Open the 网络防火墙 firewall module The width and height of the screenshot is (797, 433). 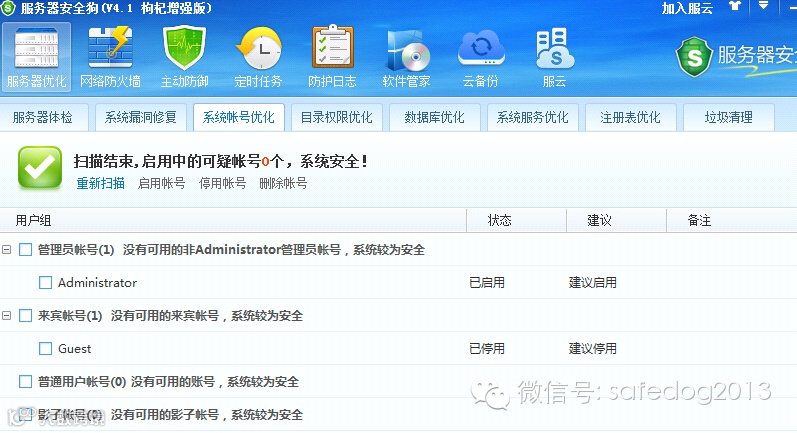click(x=110, y=57)
